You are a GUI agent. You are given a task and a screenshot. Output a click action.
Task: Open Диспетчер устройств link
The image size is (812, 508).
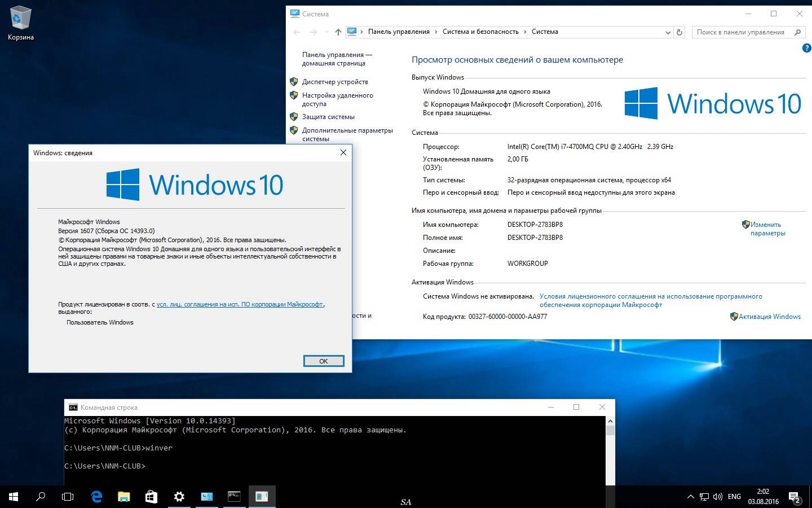[335, 82]
